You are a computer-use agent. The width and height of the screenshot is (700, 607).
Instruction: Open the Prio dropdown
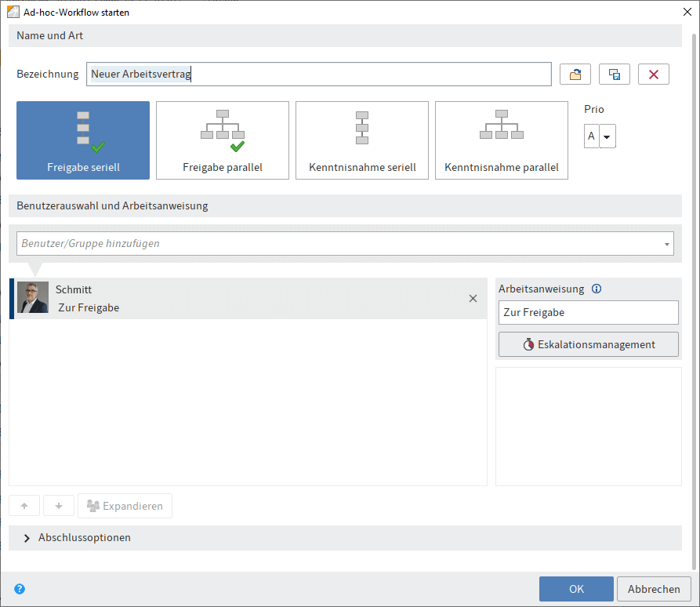(x=607, y=136)
